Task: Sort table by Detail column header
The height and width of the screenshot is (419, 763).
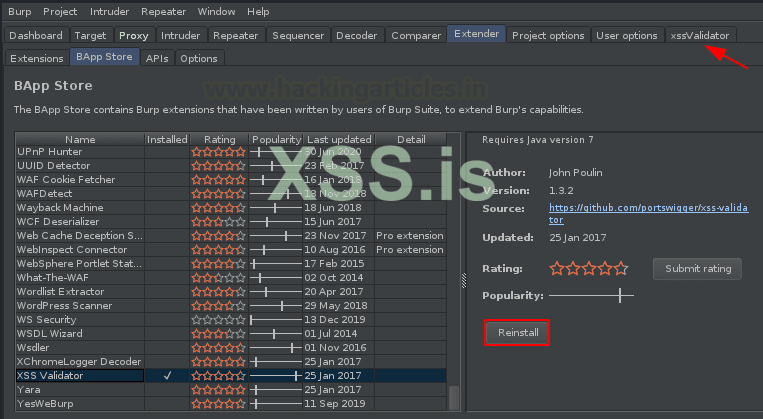Action: click(411, 139)
